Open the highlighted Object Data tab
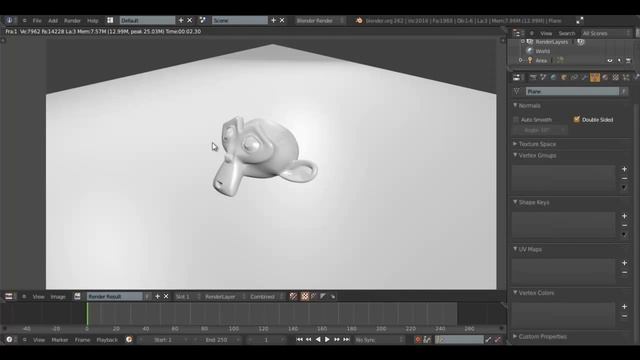This screenshot has height=360, width=640. 595,77
